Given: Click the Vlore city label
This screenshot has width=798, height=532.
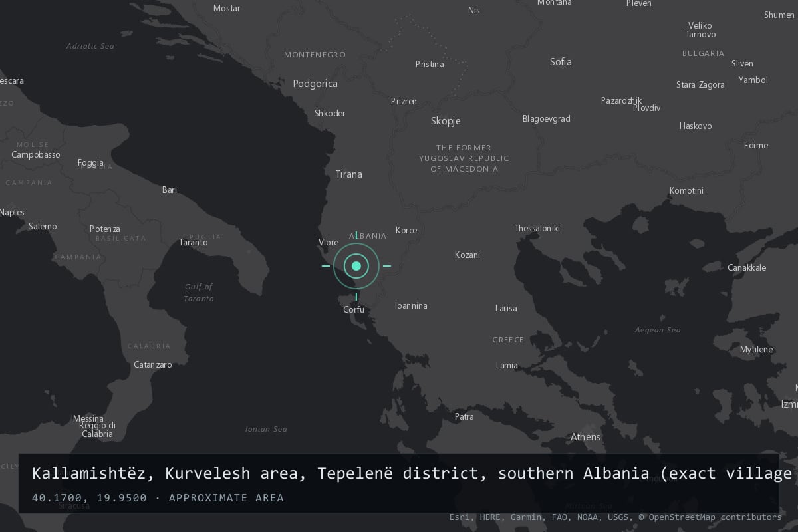Looking at the screenshot, I should pyautogui.click(x=329, y=243).
